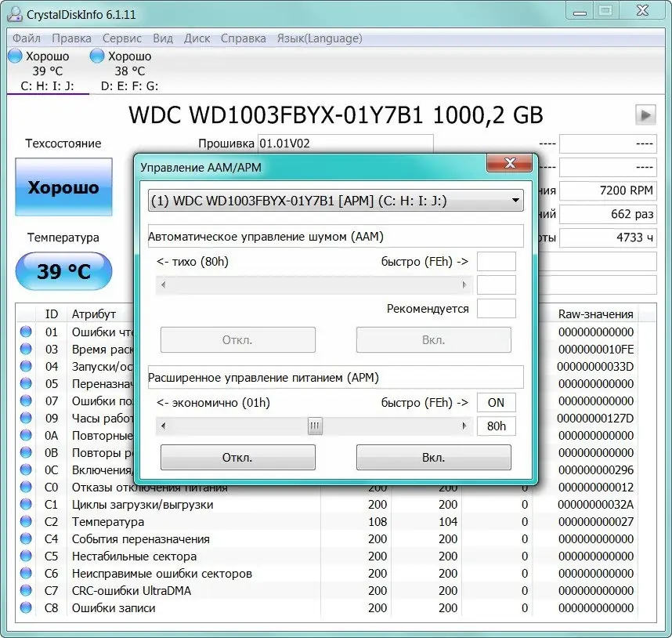The image size is (672, 638).
Task: Click the 39 °C temperature indicator
Action: click(x=64, y=271)
